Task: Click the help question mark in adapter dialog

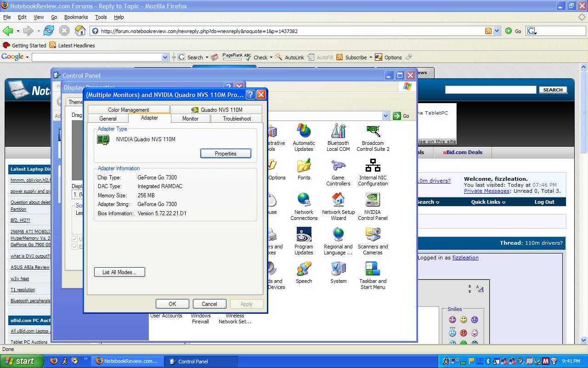Action: point(250,95)
